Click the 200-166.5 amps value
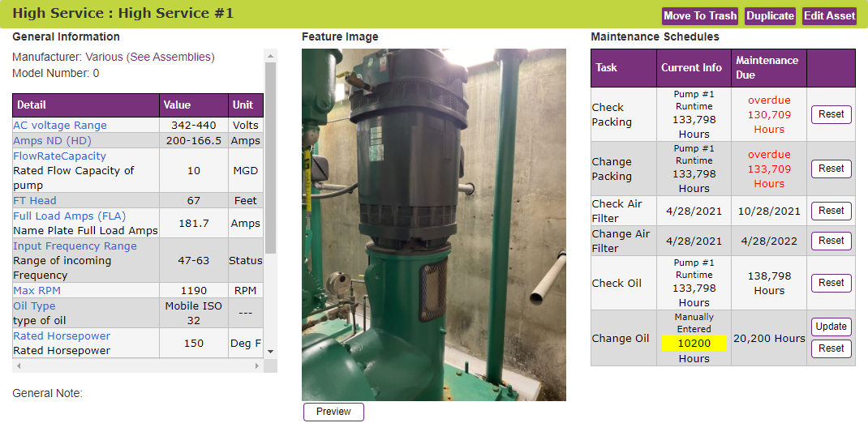 tap(194, 140)
